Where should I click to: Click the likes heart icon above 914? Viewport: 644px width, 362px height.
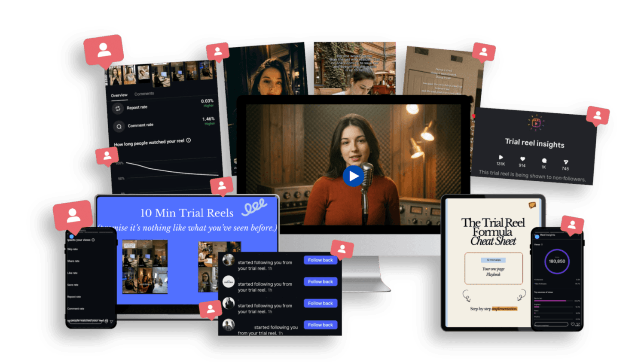tap(522, 159)
